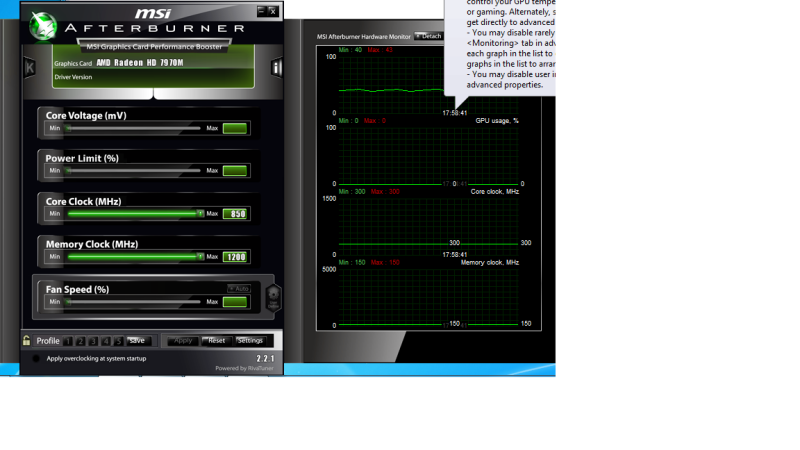Click the Memory clock, MHz graph label
This screenshot has width=800, height=450.
coord(490,263)
